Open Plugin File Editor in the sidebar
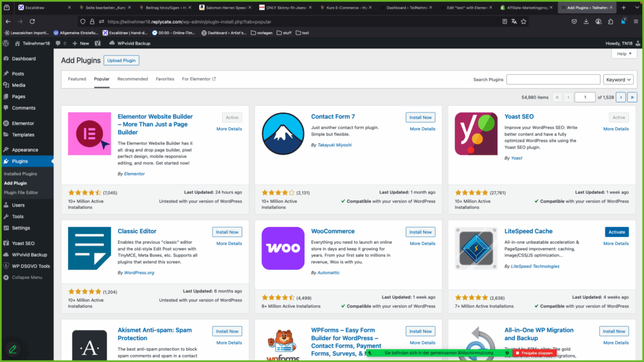This screenshot has height=362, width=644. click(21, 192)
